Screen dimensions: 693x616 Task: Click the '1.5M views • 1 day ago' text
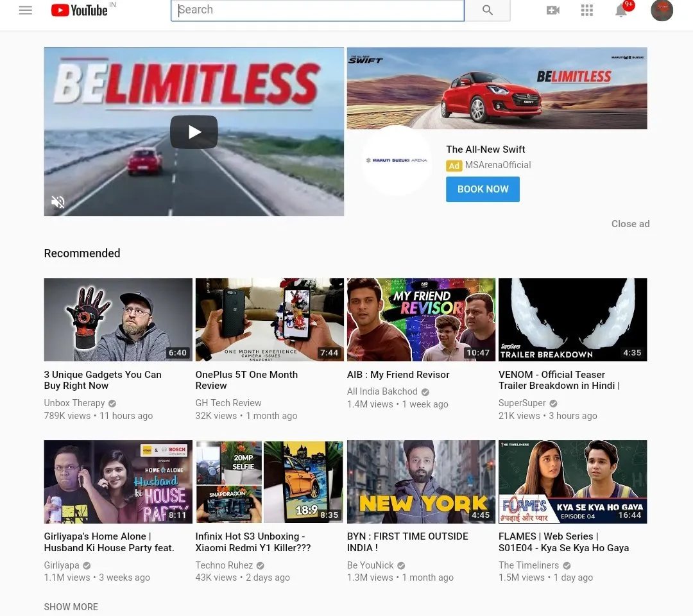(546, 577)
